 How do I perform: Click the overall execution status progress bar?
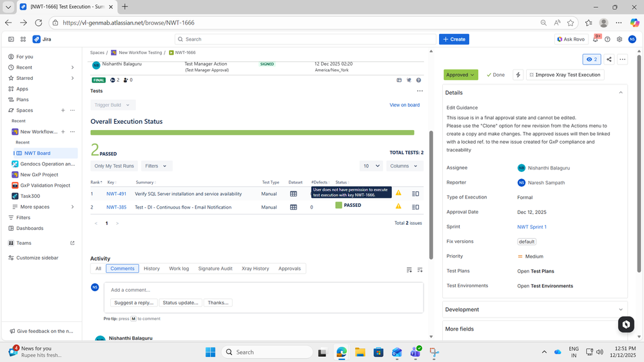tap(252, 133)
